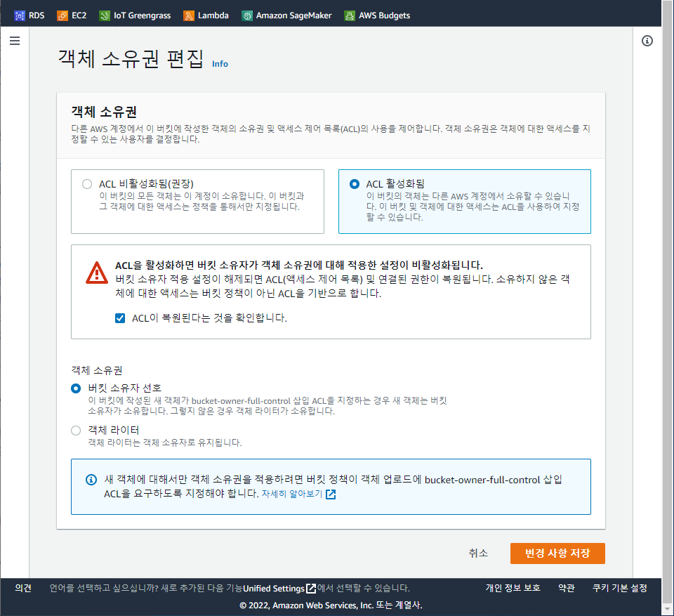The height and width of the screenshot is (616, 674).
Task: Click the AWS Budgets text in shortcut bar
Action: pos(384,15)
